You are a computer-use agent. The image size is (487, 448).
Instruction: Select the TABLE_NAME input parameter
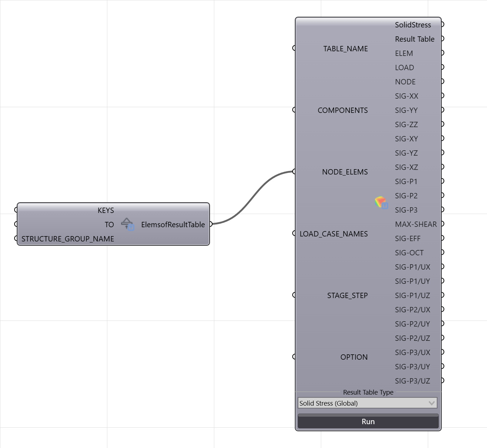click(345, 48)
